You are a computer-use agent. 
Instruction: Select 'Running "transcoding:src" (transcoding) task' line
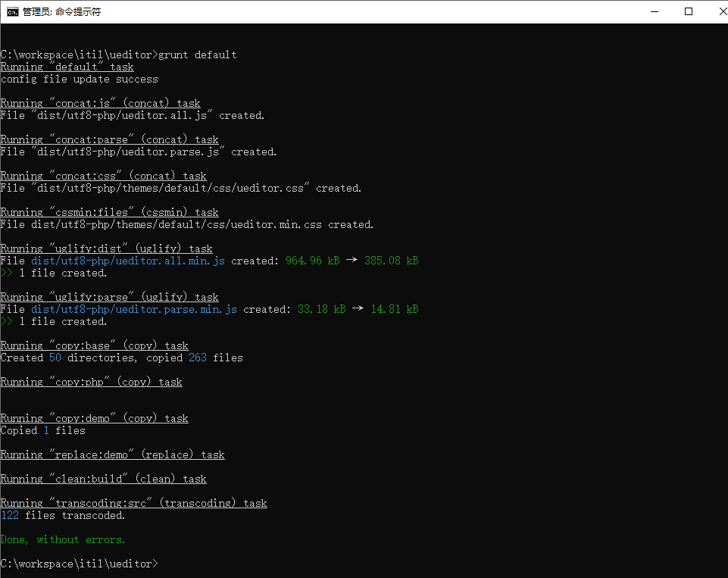(134, 503)
